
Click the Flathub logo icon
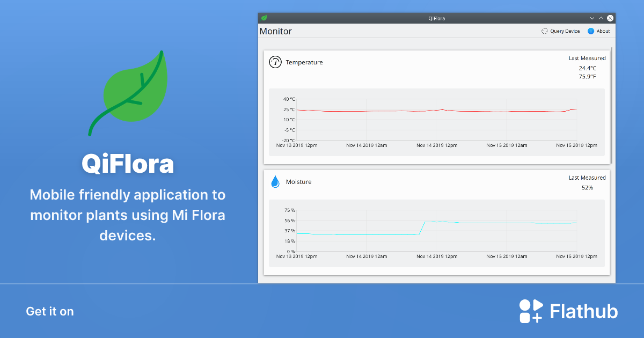tap(531, 311)
